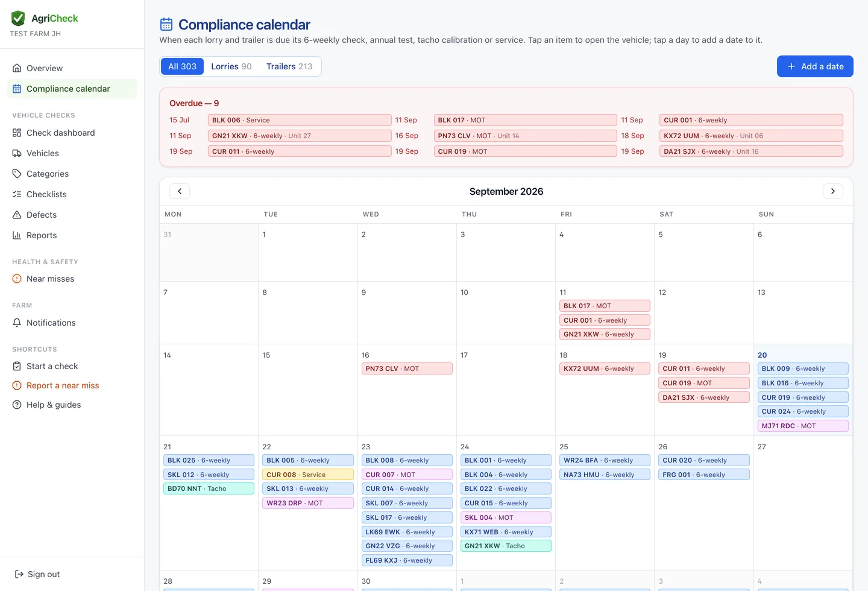The image size is (868, 591).
Task: Open MJ71 RDC MOT on the 20th
Action: click(803, 426)
